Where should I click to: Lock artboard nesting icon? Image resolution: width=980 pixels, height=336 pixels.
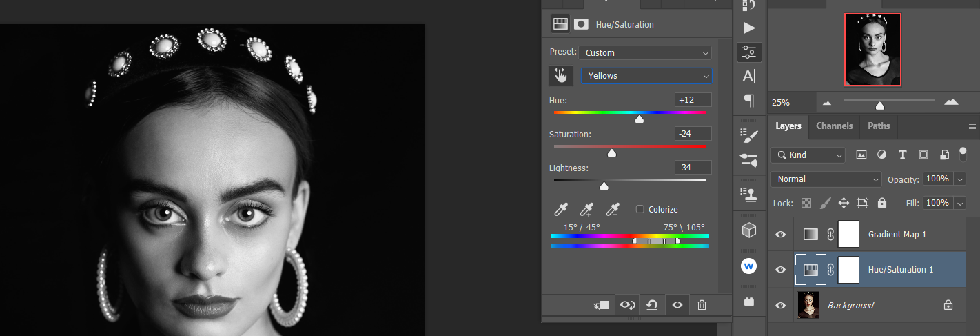click(x=862, y=203)
